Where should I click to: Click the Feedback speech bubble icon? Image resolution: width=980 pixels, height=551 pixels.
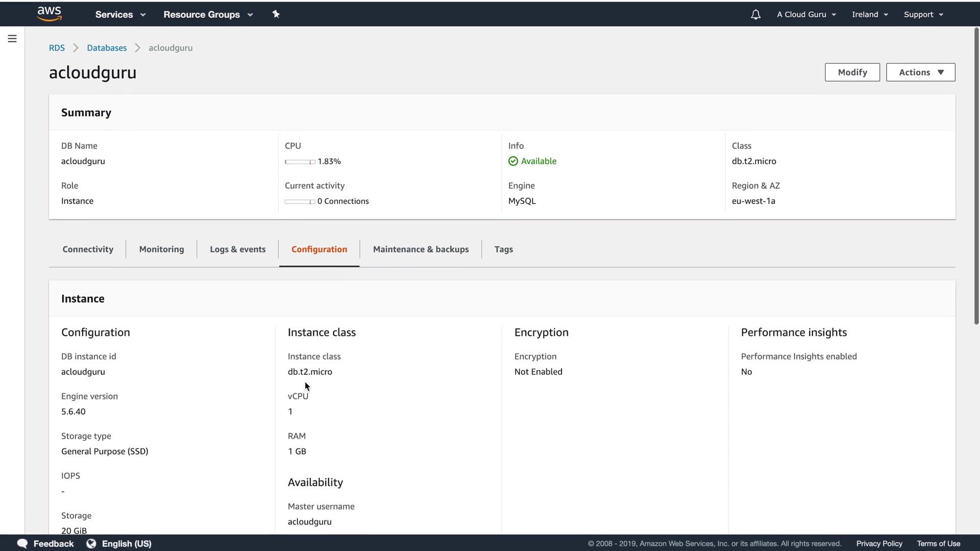[22, 543]
